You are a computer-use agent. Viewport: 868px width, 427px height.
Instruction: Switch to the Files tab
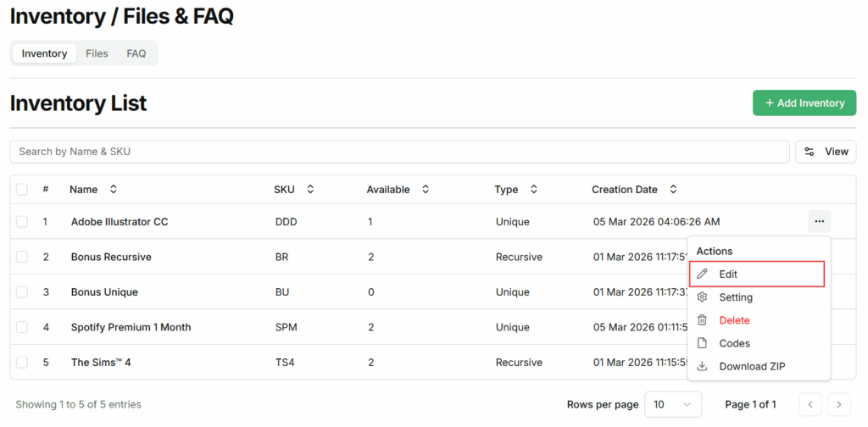[97, 53]
